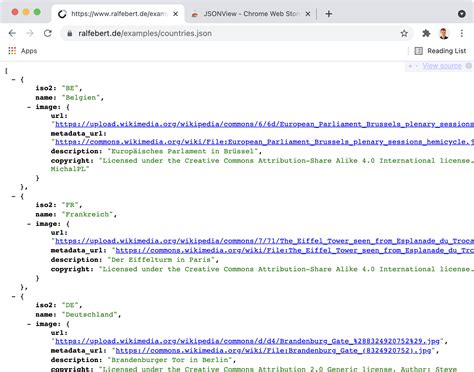
Task: Click the "Brandenburger Tor in Berlin" description
Action: [170, 360]
